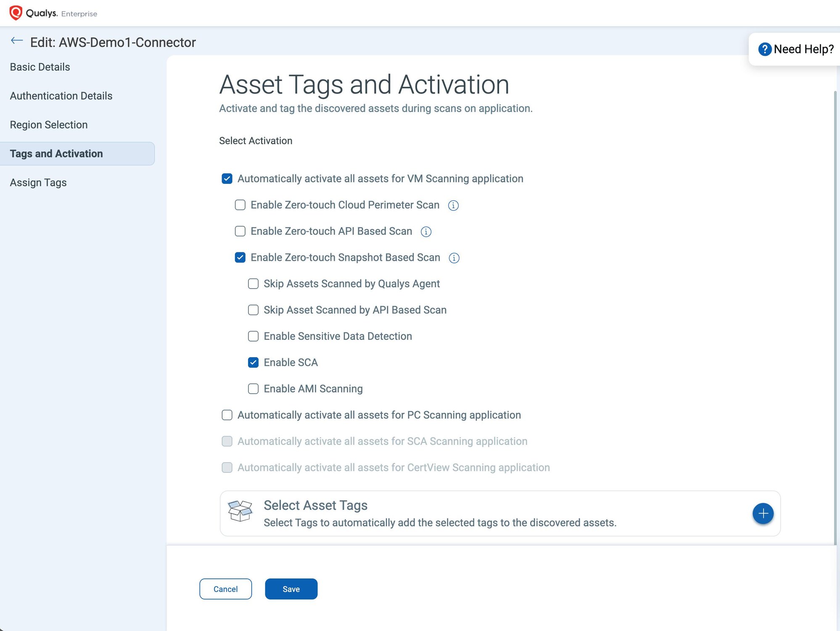840x631 pixels.
Task: Click the disabled CertView Scanning application checkbox
Action: (x=227, y=467)
